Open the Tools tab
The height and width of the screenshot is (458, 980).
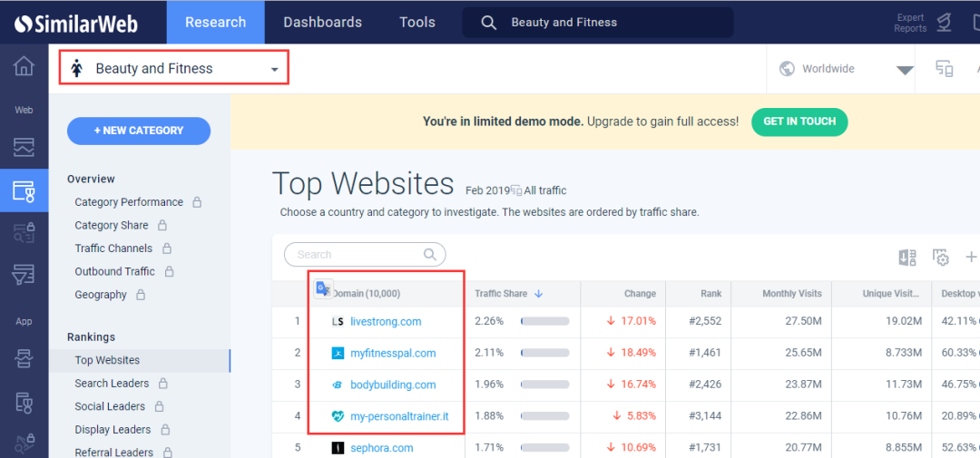point(417,23)
